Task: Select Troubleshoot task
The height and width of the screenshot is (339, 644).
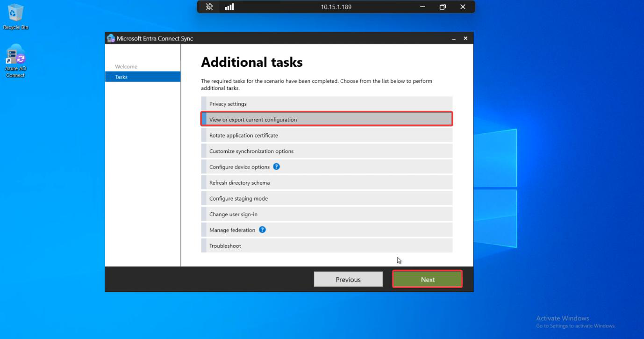Action: coord(327,245)
